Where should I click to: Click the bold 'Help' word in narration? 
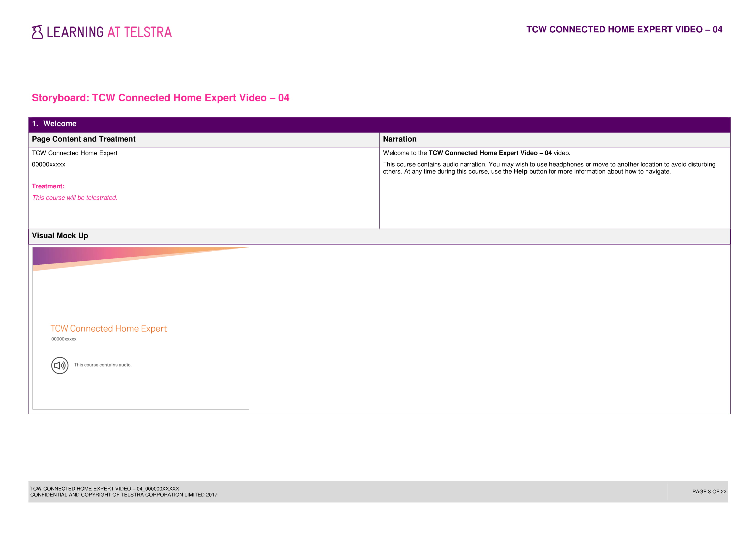[520, 172]
